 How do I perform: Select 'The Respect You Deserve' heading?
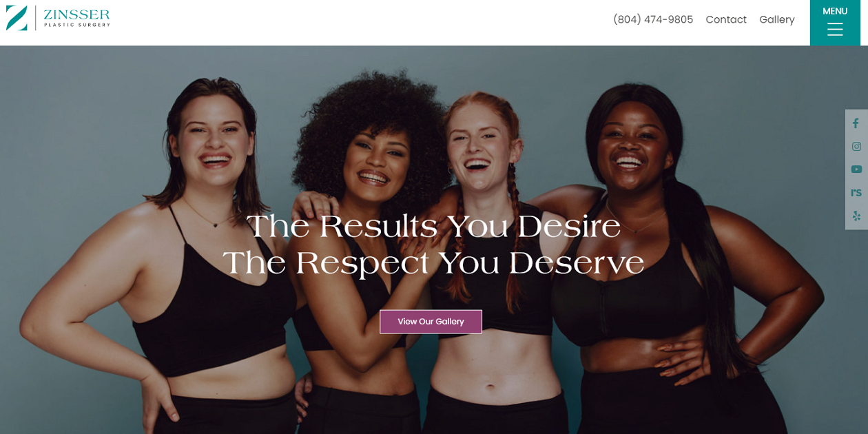point(433,263)
